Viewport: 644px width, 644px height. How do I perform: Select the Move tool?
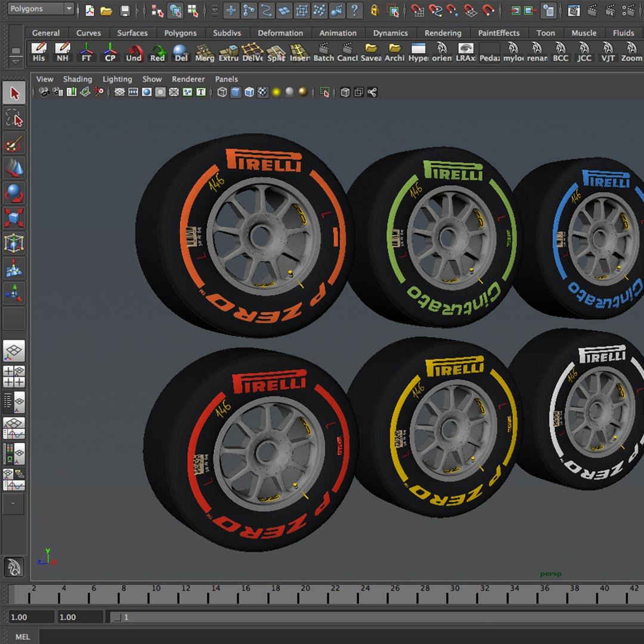pos(14,168)
